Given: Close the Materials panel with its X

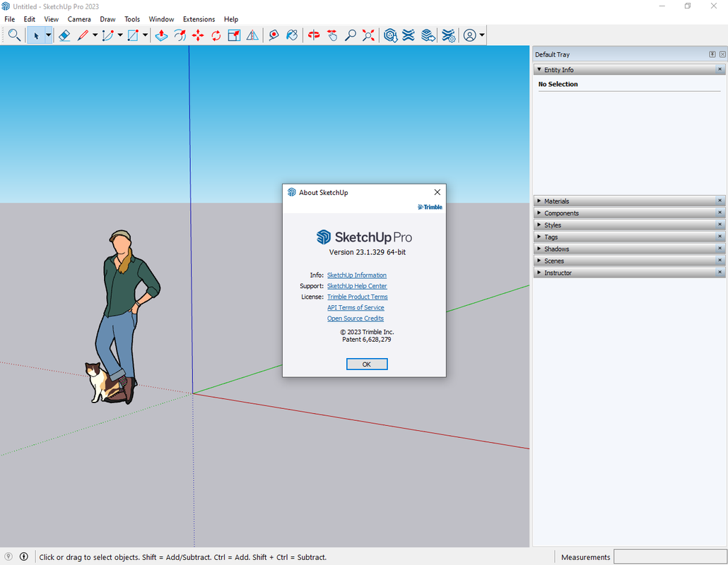Looking at the screenshot, I should 720,201.
